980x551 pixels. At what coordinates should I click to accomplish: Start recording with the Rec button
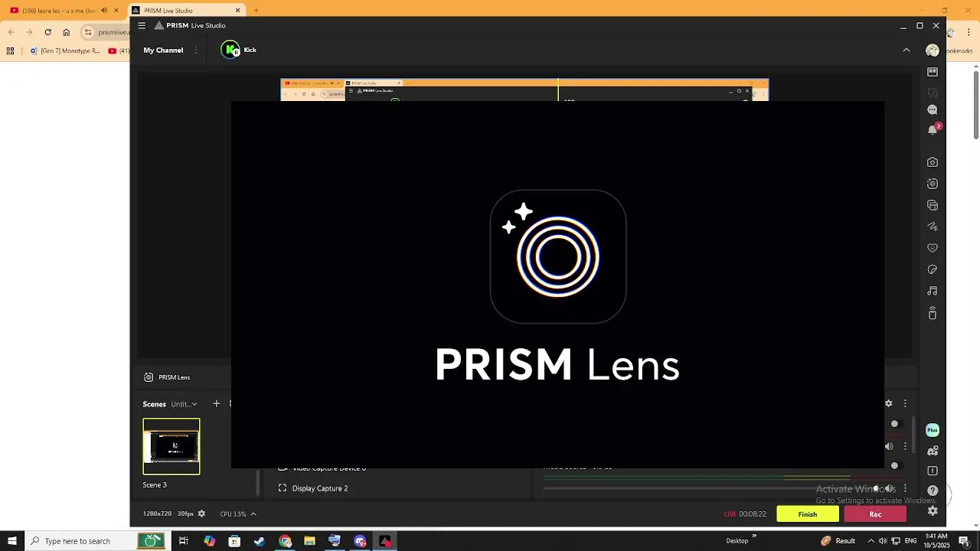875,514
